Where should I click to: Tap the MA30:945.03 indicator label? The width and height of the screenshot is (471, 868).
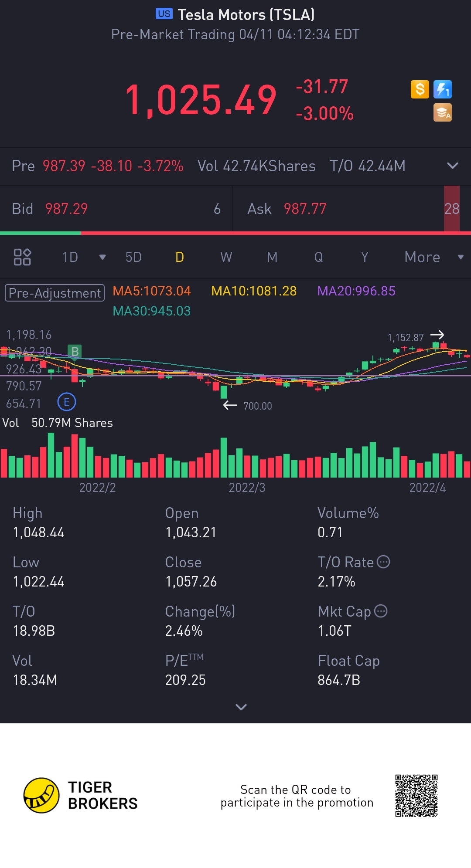pos(152,311)
